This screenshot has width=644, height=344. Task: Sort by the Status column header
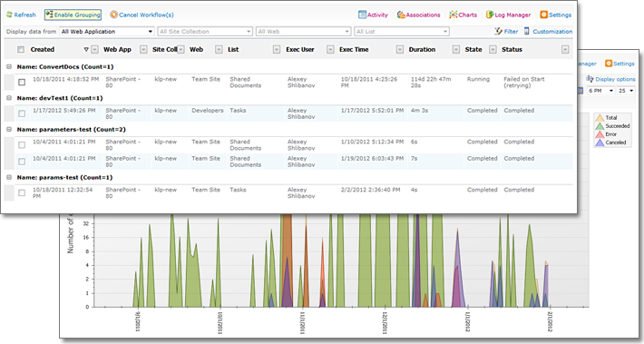tap(512, 49)
